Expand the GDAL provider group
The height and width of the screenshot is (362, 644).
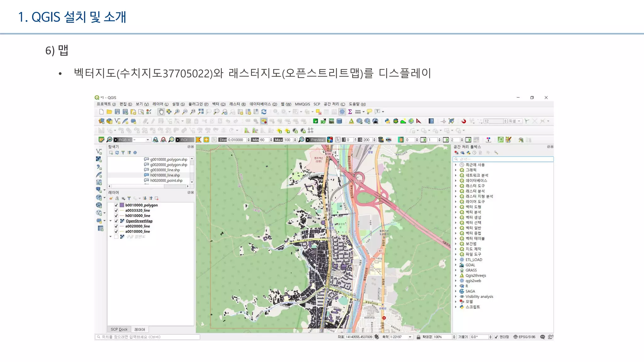coord(456,265)
